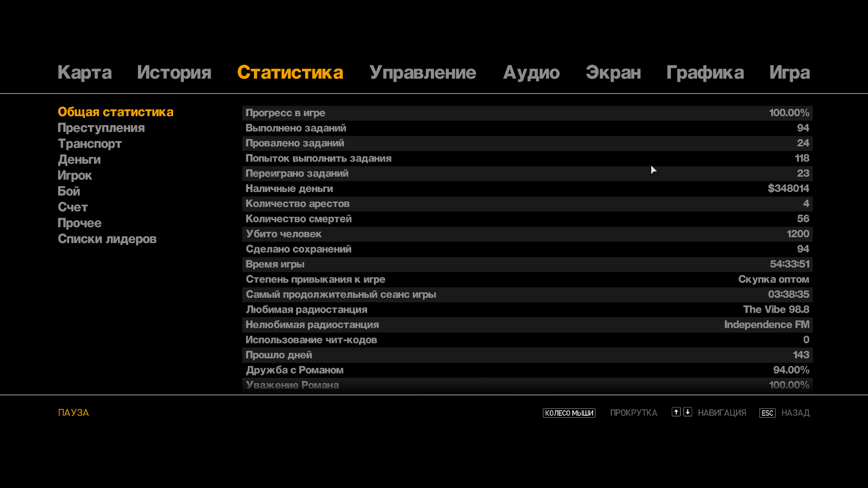
Task: Open the Карта tab
Action: coord(85,73)
